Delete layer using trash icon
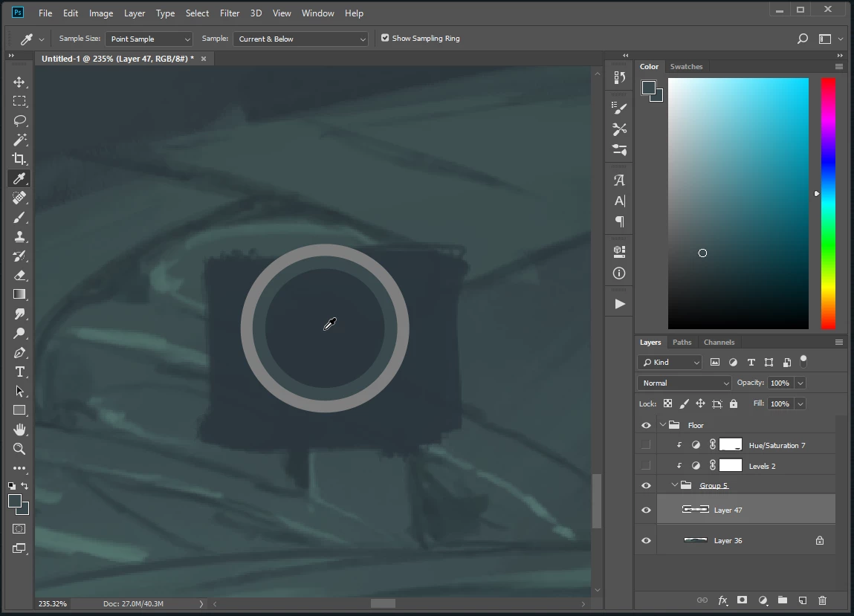The image size is (854, 616). 822,600
